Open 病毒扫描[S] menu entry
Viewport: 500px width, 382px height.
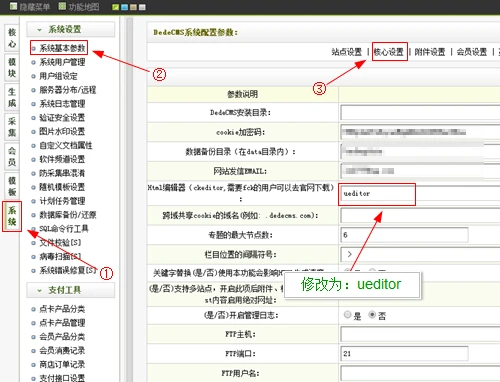click(60, 256)
